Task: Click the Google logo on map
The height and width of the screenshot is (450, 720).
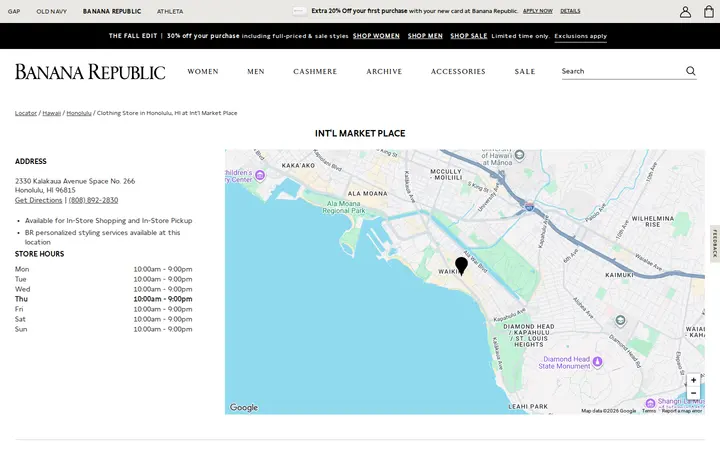Action: (x=244, y=407)
